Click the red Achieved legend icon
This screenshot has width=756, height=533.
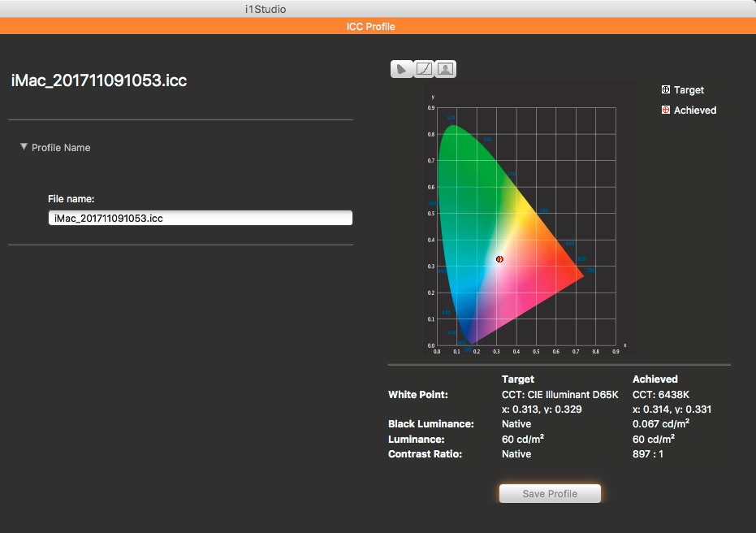click(666, 110)
